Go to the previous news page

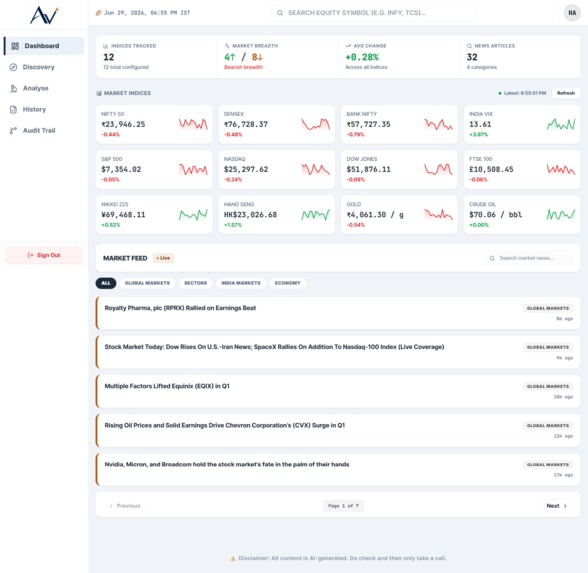click(x=125, y=506)
